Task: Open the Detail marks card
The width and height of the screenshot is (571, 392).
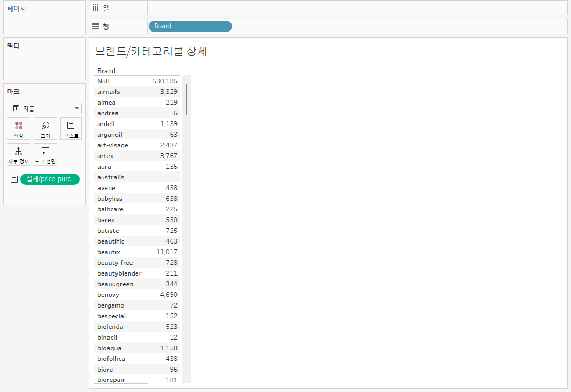Action: 19,154
